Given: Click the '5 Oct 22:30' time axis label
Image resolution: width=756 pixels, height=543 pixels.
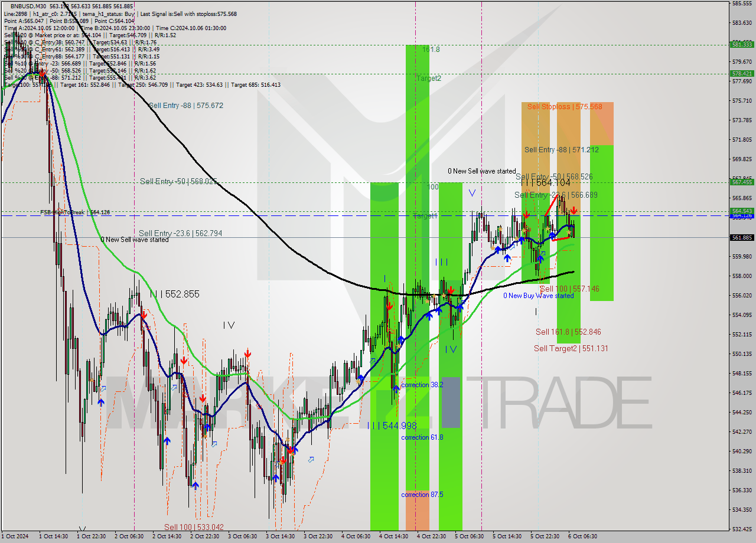Looking at the screenshot, I should point(545,537).
